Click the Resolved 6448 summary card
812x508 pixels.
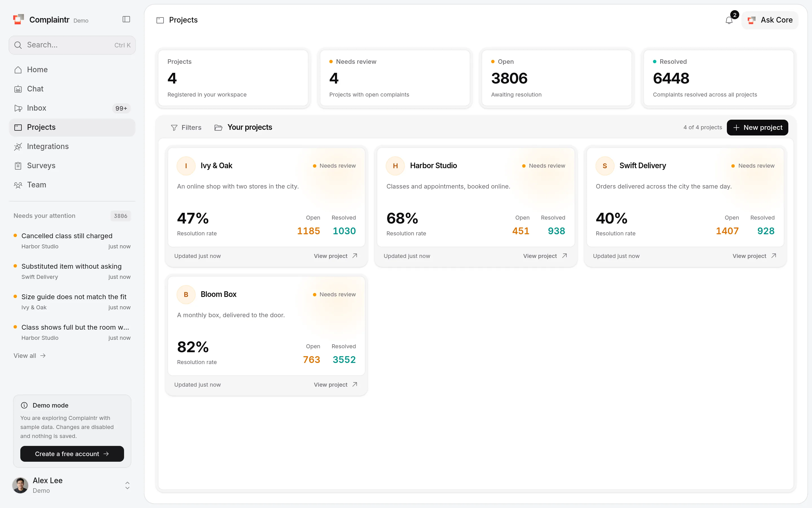click(x=718, y=78)
